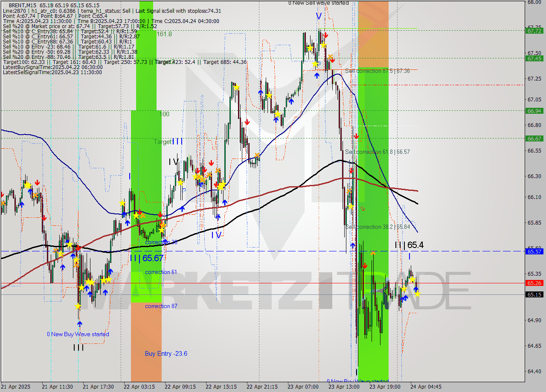Click the red sell arrow above wave V peak
The image size is (546, 392).
pos(325,36)
